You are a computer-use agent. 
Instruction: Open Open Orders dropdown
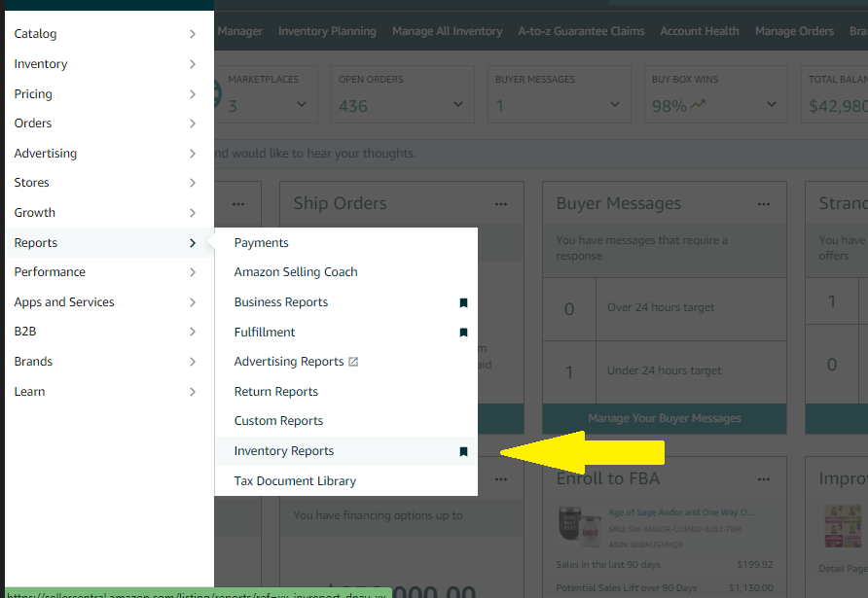coord(458,104)
